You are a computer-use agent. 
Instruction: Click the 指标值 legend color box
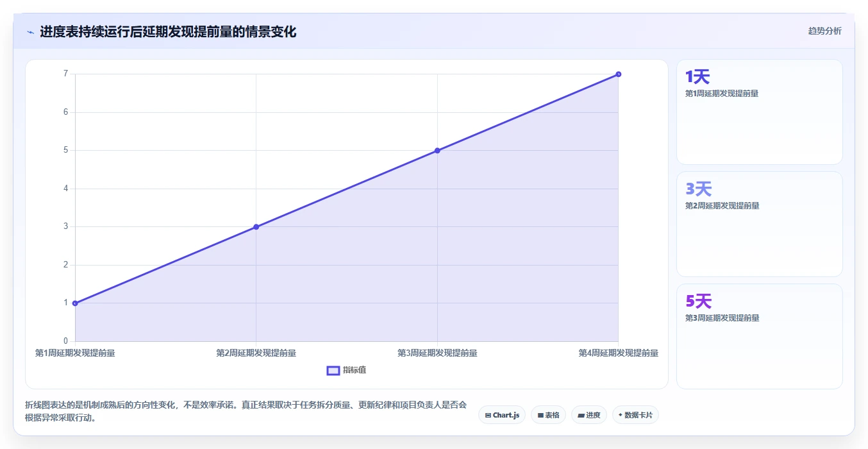click(333, 370)
